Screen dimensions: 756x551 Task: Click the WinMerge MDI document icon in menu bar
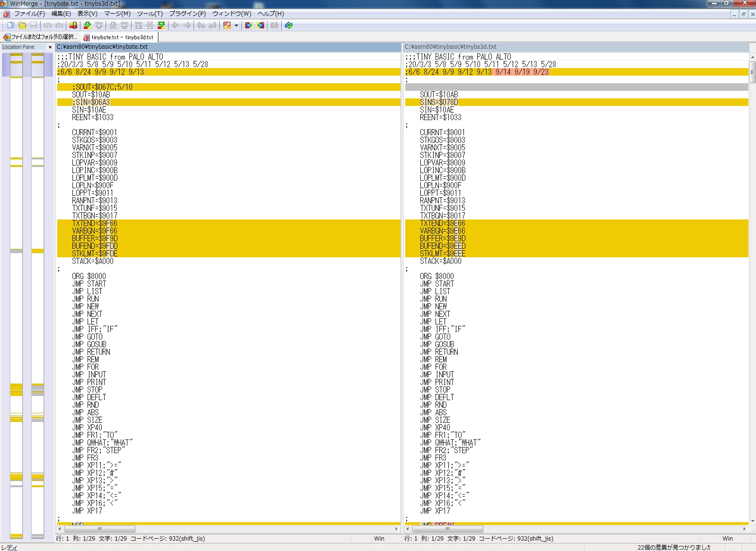tap(7, 14)
